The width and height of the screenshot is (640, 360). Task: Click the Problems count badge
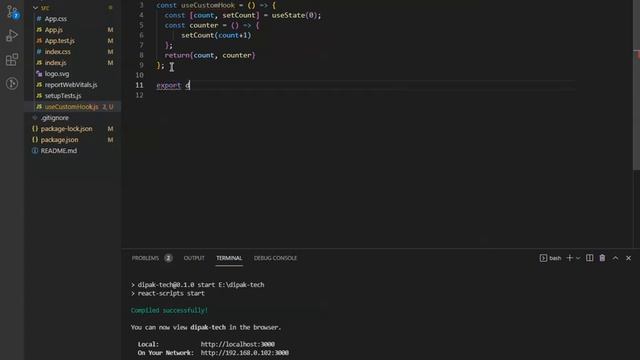point(168,258)
